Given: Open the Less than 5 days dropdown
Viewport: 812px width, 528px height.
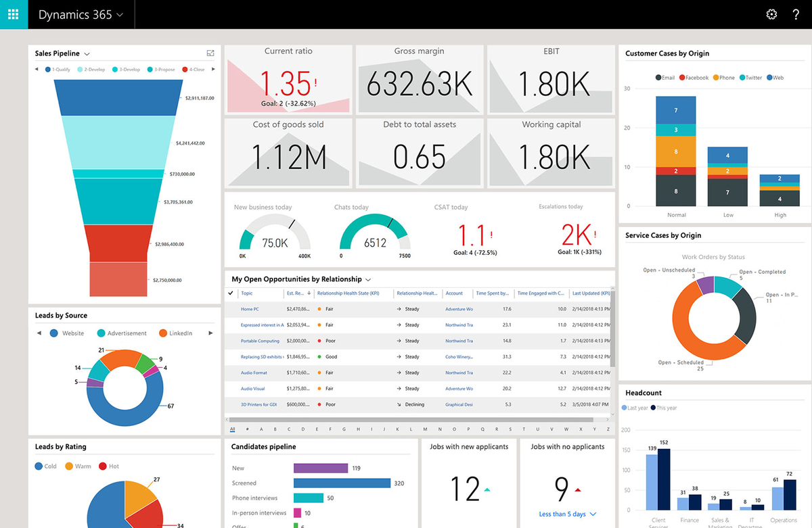Looking at the screenshot, I should [x=568, y=514].
